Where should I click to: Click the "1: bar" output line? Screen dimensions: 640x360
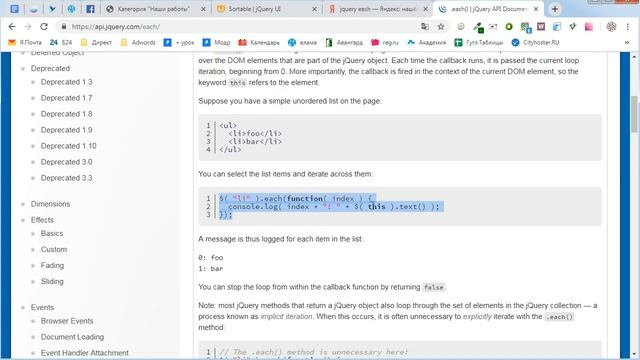(x=211, y=269)
